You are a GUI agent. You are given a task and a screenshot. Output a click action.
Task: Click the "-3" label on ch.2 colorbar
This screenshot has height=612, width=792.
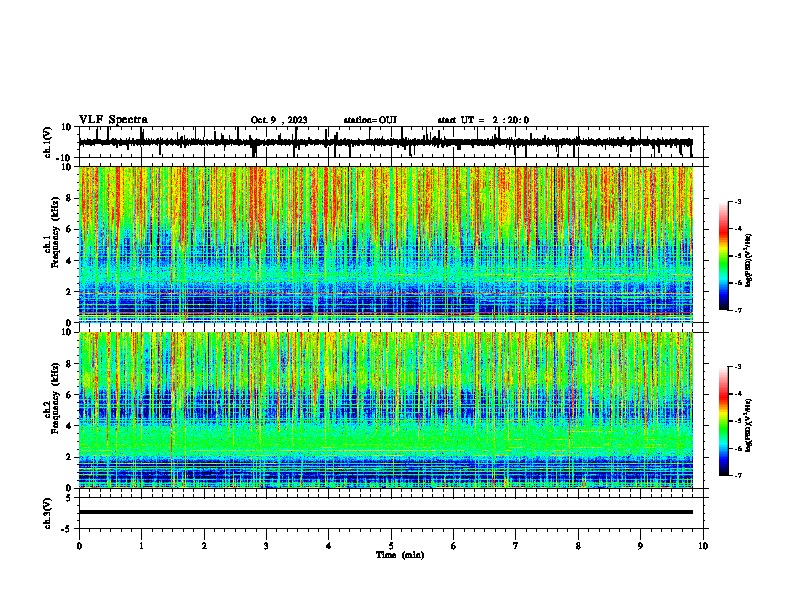pyautogui.click(x=738, y=367)
